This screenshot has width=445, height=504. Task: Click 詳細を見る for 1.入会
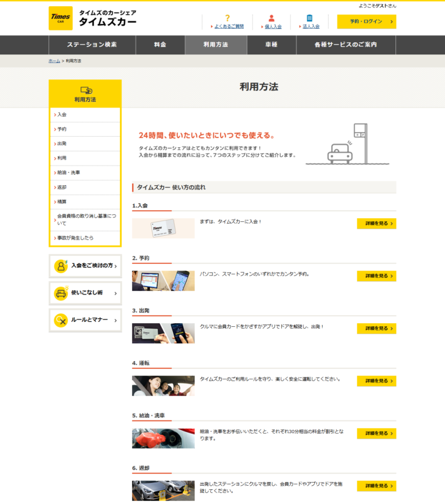pyautogui.click(x=377, y=224)
